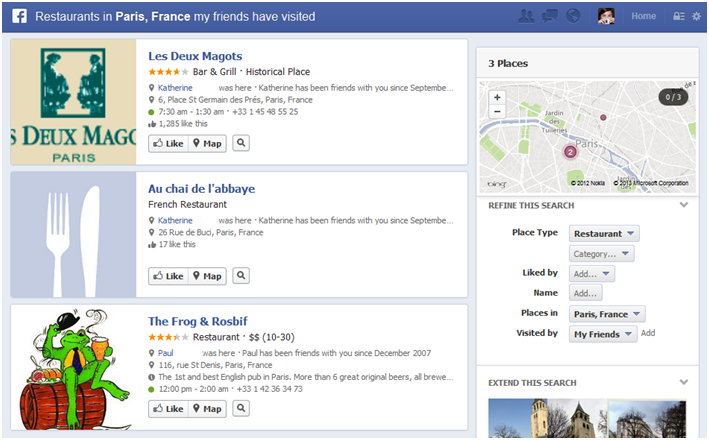Screen dimensions: 709x440
Task: Open messages icon in header
Action: [550, 16]
